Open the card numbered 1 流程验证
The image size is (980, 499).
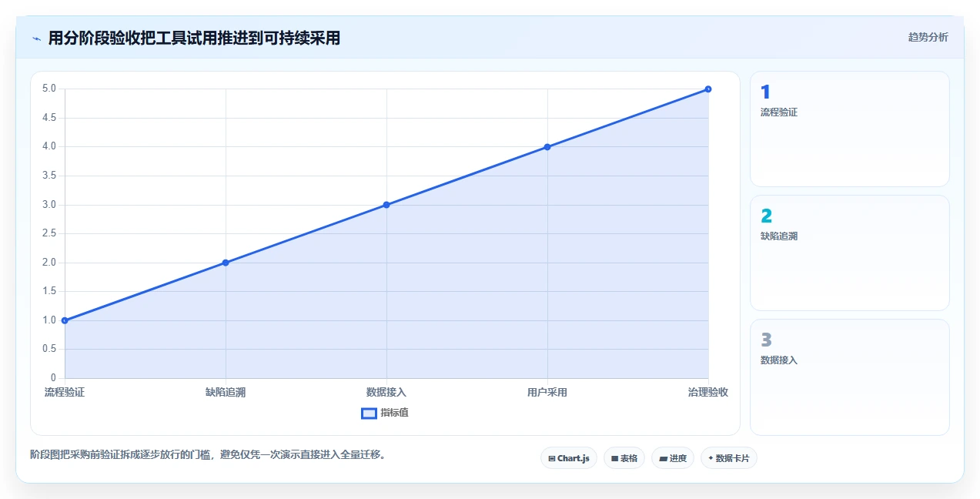(850, 129)
